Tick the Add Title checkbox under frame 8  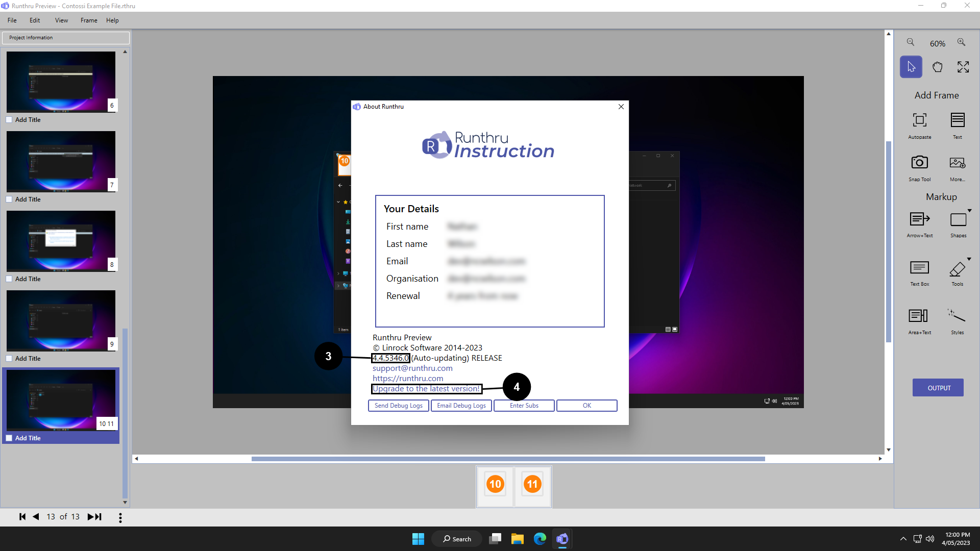coord(9,279)
